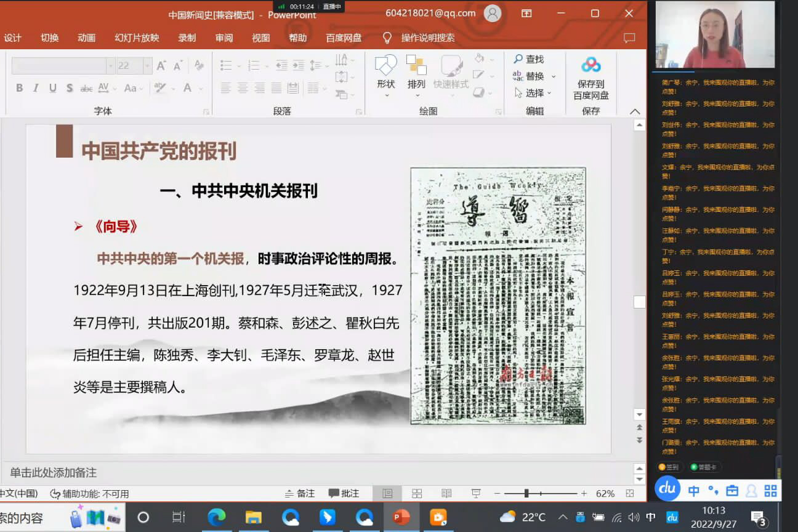Toggle Bold formatting in font group
This screenshot has height=532, width=798.
(20, 88)
